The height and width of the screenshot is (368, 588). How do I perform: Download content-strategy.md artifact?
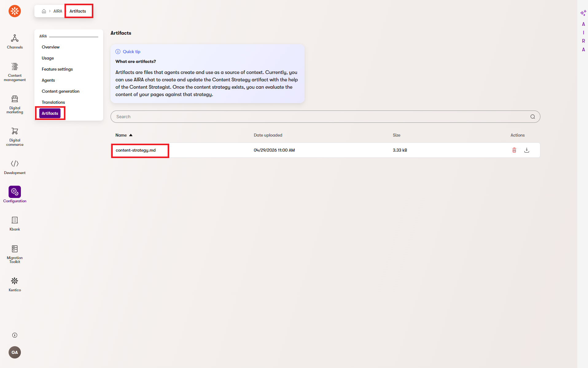pos(527,150)
